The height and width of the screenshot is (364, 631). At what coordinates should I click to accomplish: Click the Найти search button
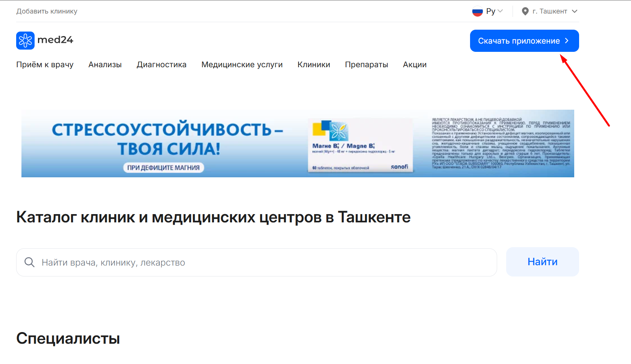tap(542, 262)
